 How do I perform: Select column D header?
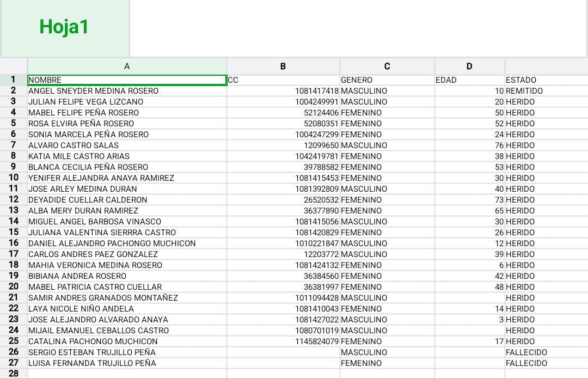point(469,66)
